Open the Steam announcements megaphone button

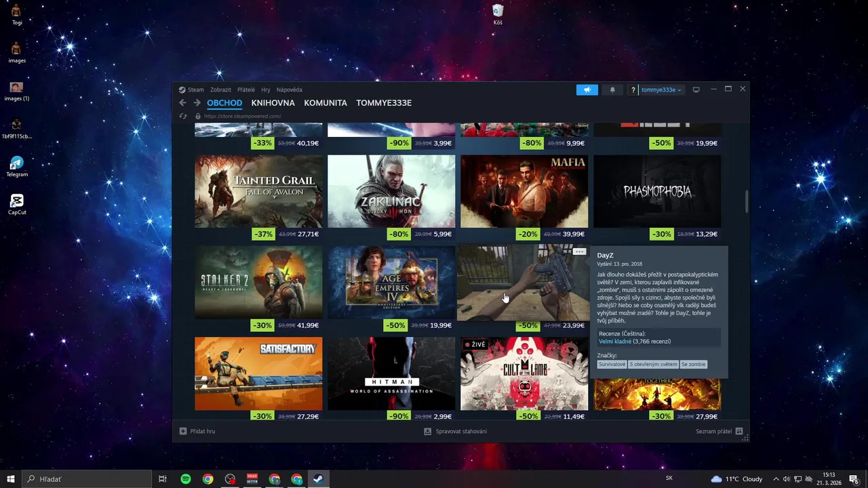point(587,89)
